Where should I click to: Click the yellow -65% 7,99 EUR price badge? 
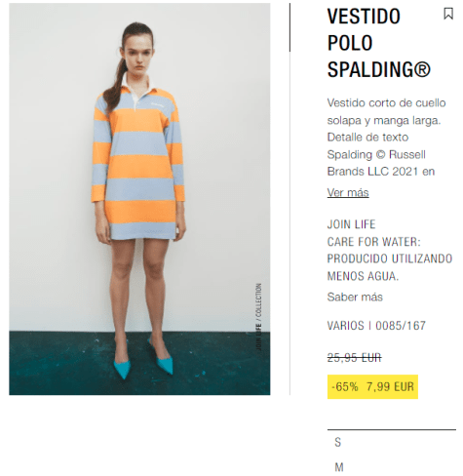(372, 387)
